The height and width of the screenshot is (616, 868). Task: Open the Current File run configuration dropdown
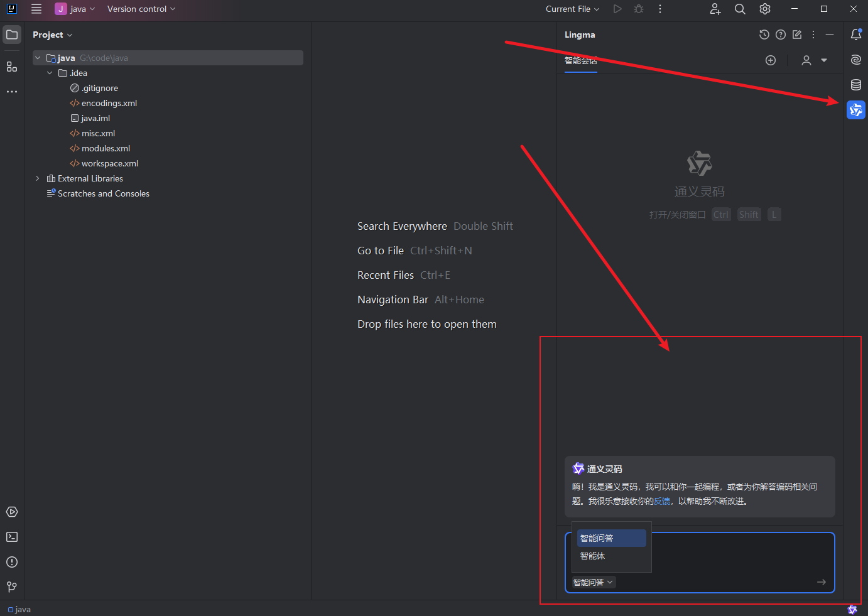572,9
